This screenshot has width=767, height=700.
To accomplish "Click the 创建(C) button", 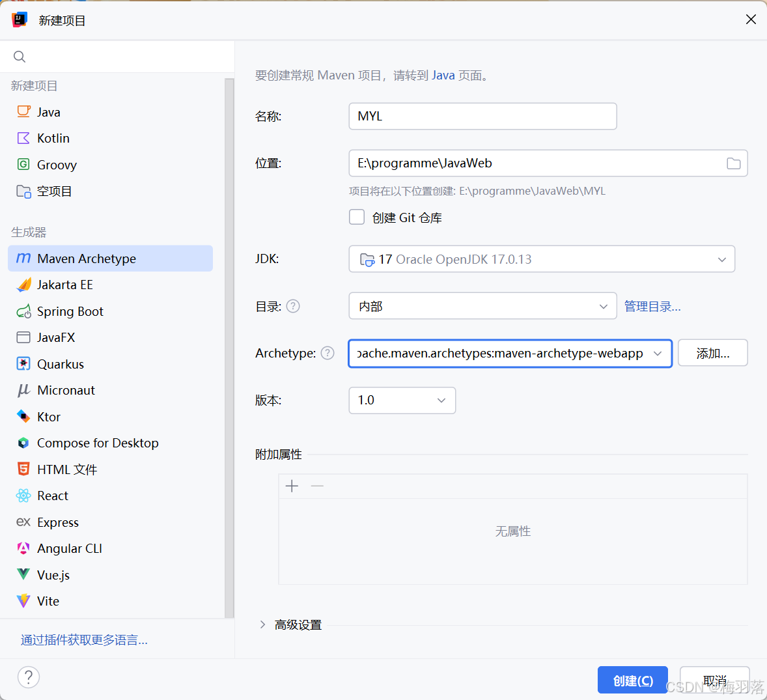I will point(633,680).
